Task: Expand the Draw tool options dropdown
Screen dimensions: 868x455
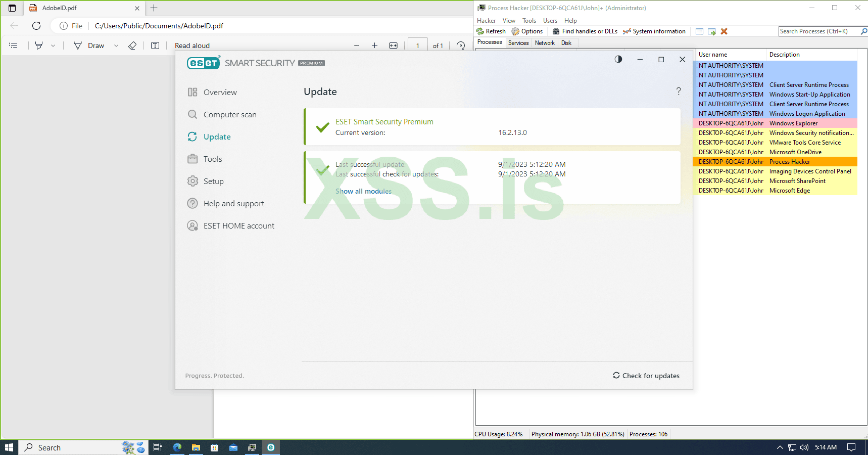Action: coord(116,45)
